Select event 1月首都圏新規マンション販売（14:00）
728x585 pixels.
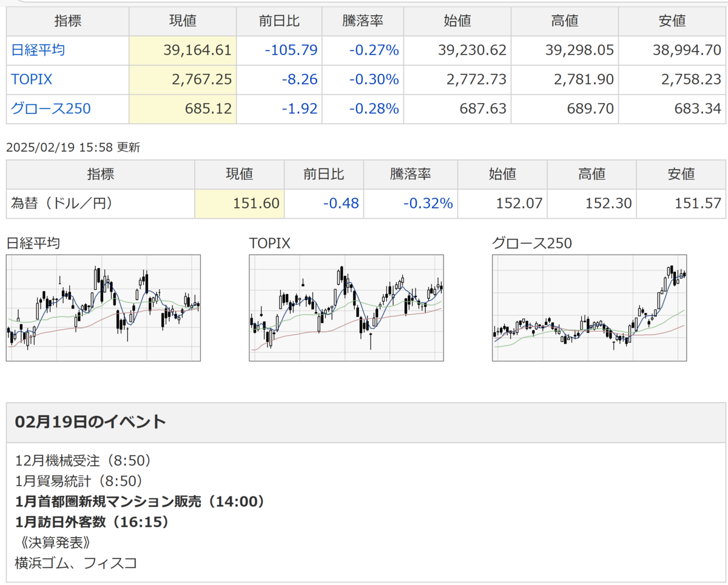[140, 501]
